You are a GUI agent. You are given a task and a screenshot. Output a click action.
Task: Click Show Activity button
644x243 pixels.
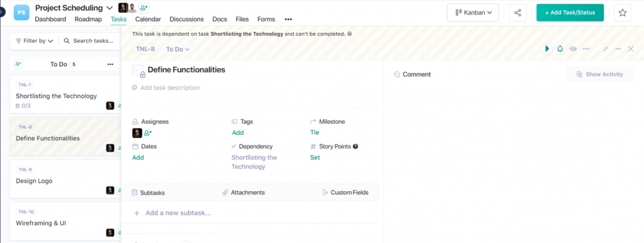coord(599,74)
